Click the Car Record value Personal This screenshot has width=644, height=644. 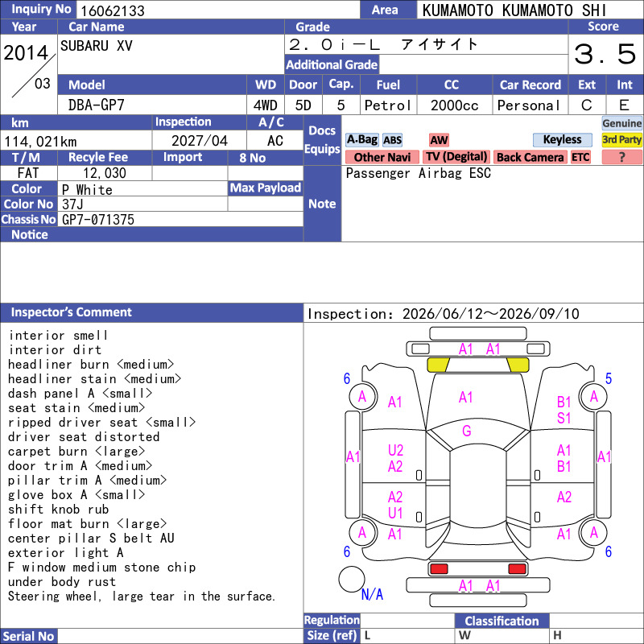(529, 105)
